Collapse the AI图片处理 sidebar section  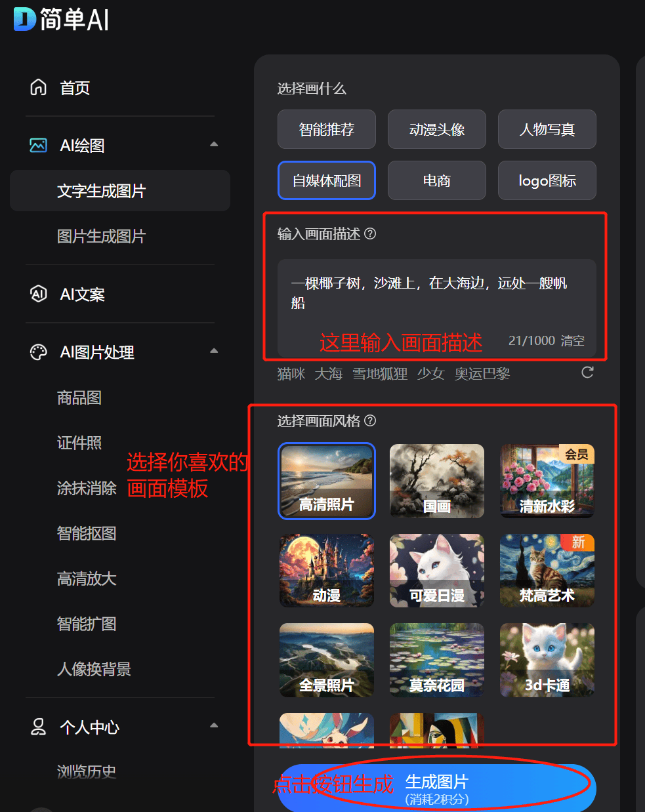[214, 351]
